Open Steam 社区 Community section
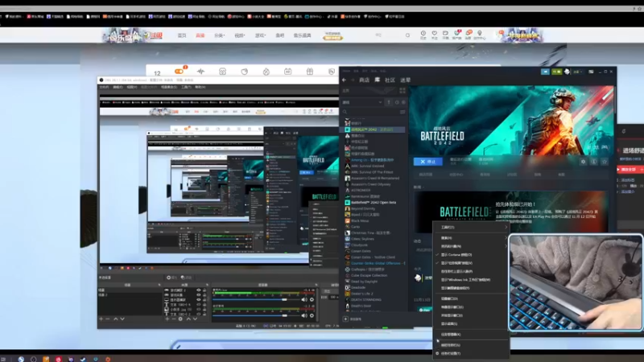Screen dimensions: 644x362 pyautogui.click(x=390, y=80)
